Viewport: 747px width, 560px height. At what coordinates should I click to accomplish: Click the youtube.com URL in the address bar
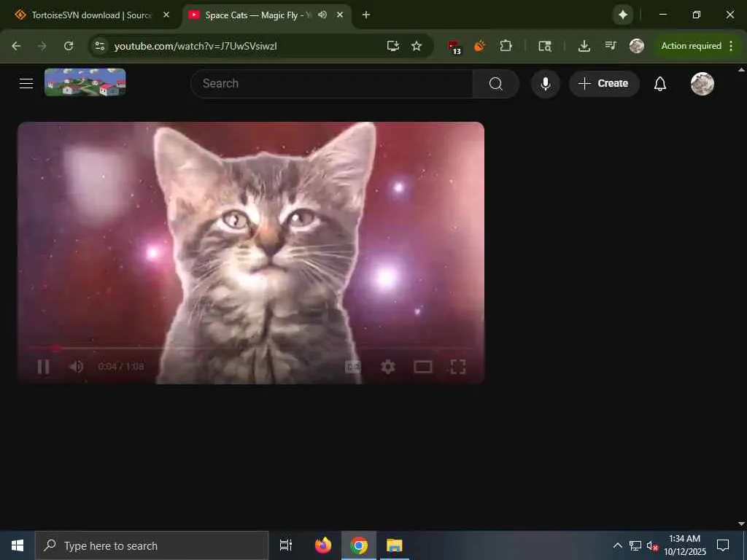[196, 46]
